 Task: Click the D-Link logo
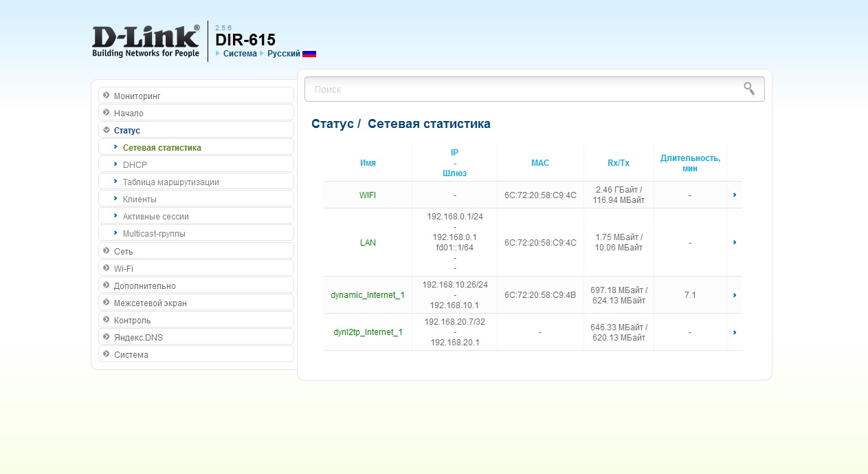coord(146,41)
